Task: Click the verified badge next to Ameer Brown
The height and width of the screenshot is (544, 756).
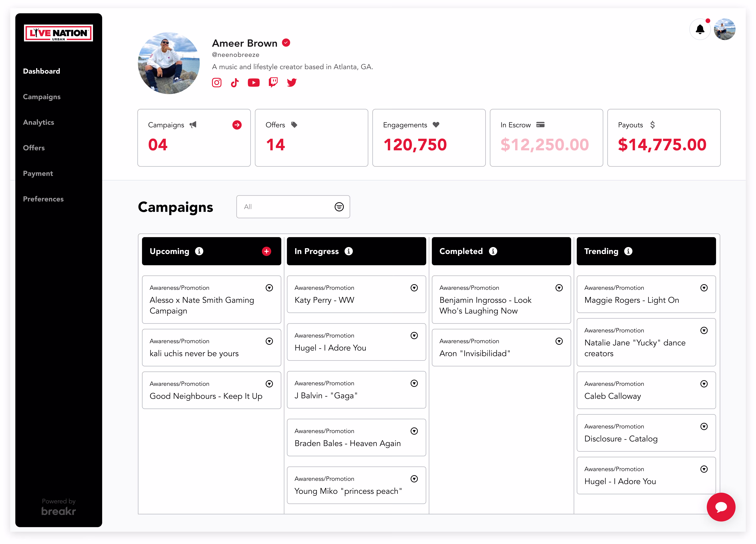Action: click(x=286, y=43)
